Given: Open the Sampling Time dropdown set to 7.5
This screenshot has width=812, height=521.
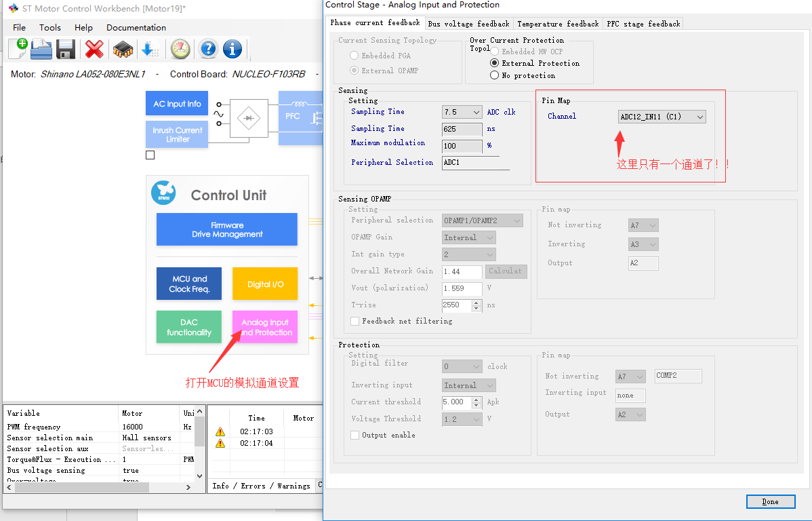Looking at the screenshot, I should [x=462, y=112].
